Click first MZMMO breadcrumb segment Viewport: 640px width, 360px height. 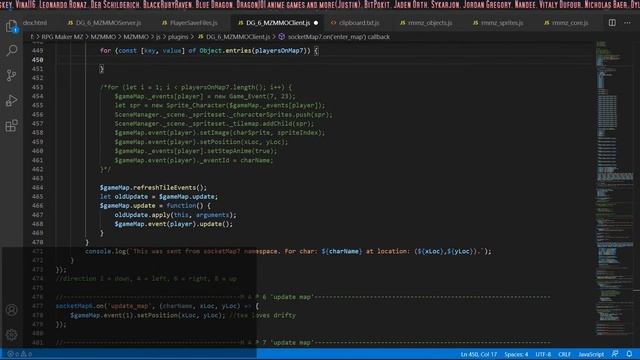tap(103, 37)
